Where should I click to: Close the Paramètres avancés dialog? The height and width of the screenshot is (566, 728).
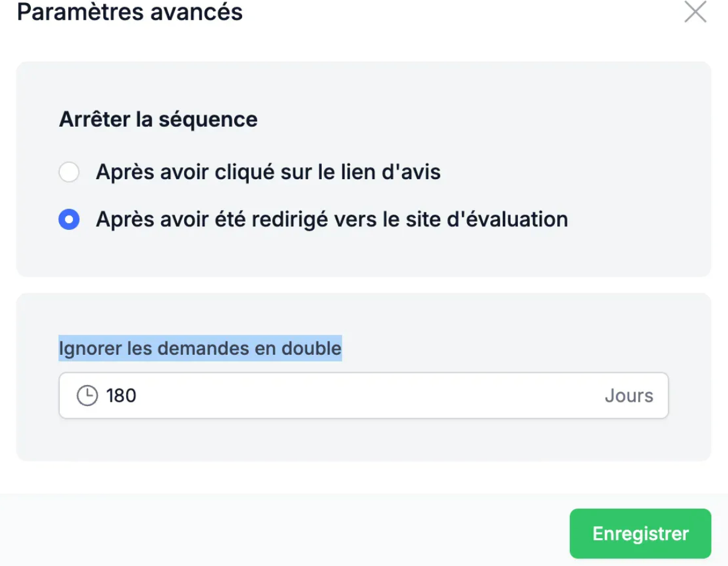695,12
